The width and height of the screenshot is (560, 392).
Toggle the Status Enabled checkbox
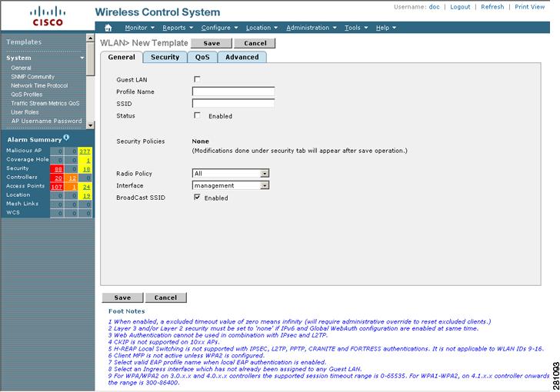(197, 115)
